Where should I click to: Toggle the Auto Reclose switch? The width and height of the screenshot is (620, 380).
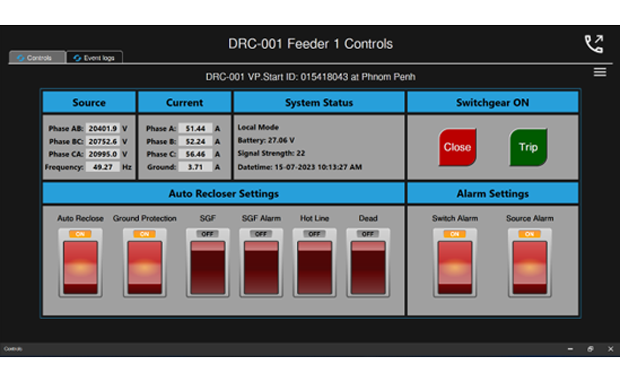tap(80, 263)
